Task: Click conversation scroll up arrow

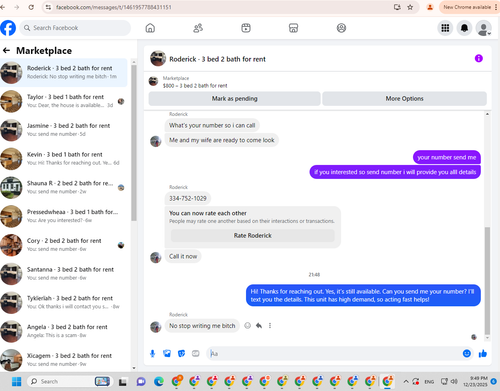Action: click(487, 114)
